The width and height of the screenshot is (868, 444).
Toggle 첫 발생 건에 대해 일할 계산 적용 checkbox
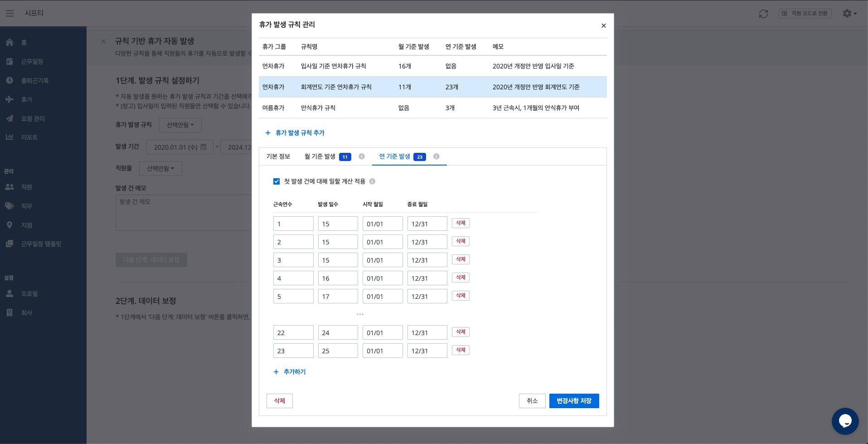pos(276,181)
